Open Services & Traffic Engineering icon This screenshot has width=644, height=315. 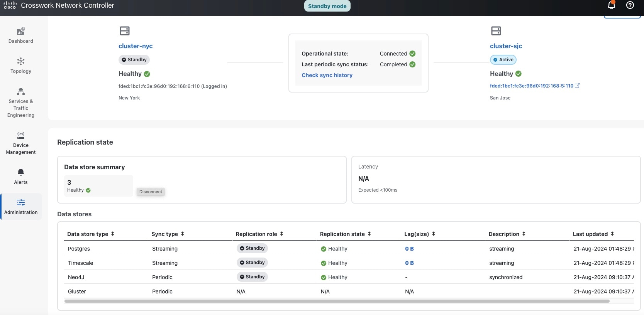point(21,91)
